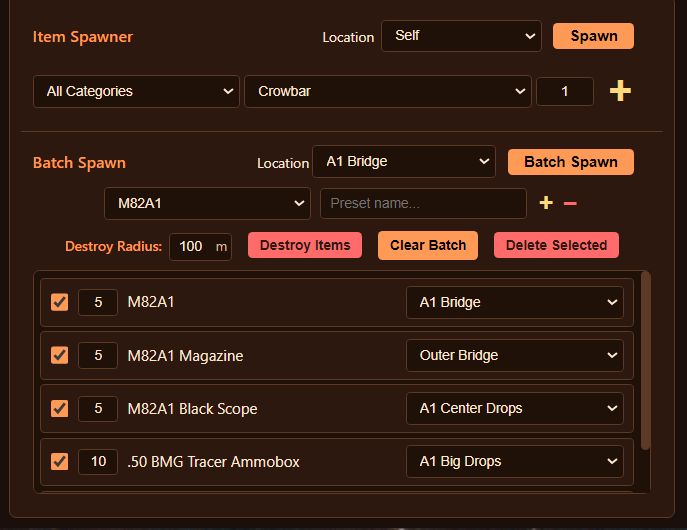Click the red minus icon next to Preset name
Image resolution: width=687 pixels, height=530 pixels.
click(570, 203)
